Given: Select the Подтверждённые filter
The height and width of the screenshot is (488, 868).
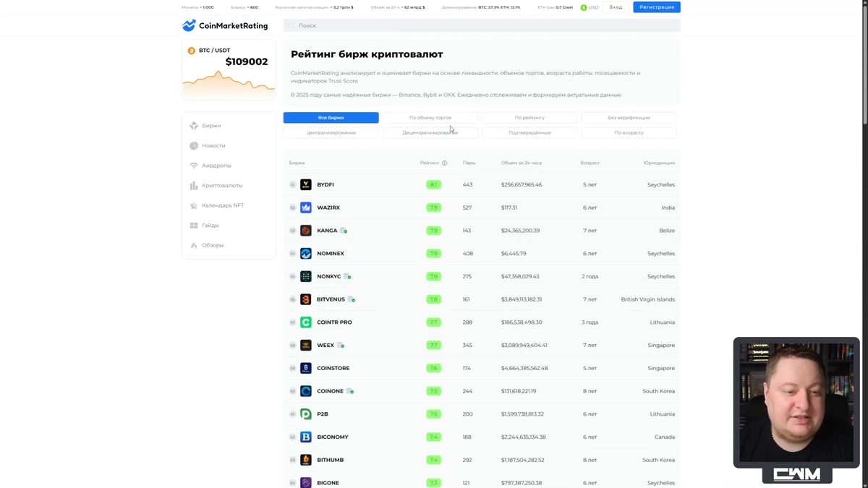Looking at the screenshot, I should click(529, 133).
